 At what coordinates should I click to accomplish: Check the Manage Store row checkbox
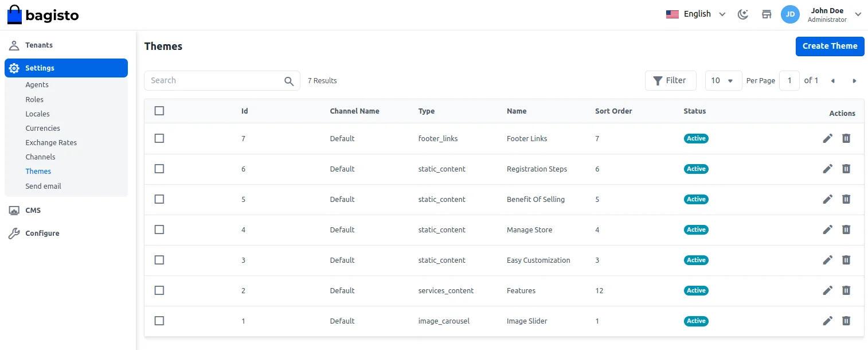pos(159,230)
